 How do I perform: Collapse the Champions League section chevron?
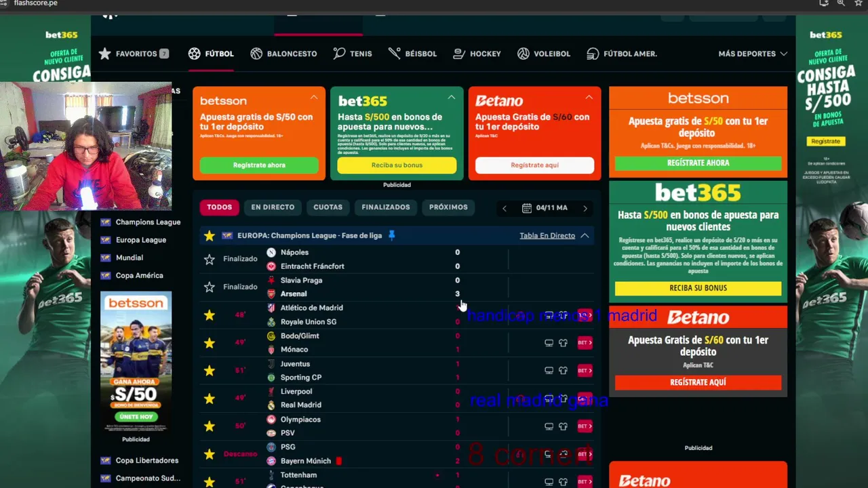click(x=585, y=235)
